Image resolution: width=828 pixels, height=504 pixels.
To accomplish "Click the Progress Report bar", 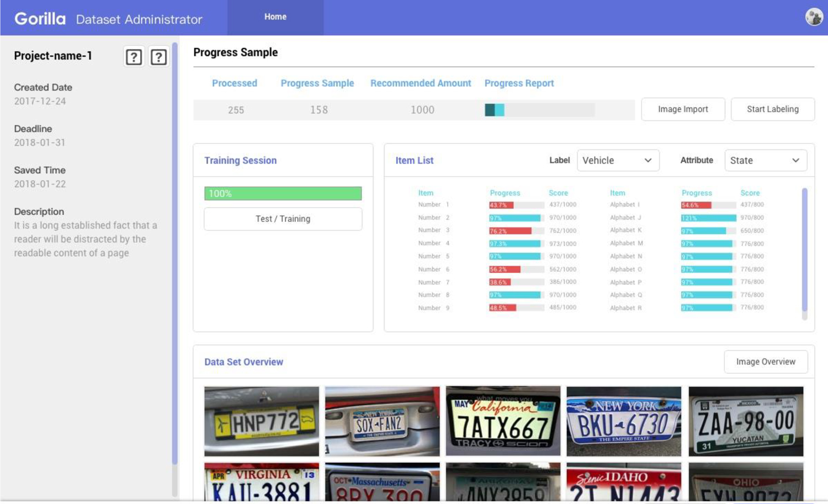I will (539, 110).
